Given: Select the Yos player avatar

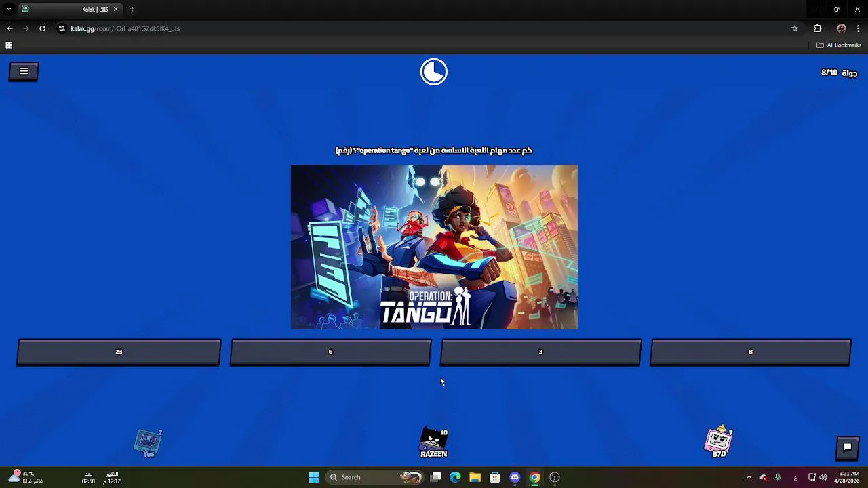Looking at the screenshot, I should point(149,443).
